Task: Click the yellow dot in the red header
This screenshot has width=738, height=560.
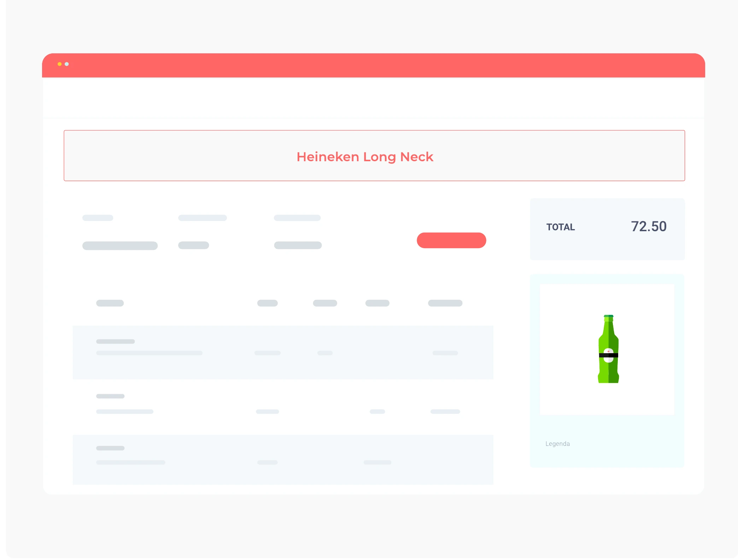Action: (x=59, y=64)
